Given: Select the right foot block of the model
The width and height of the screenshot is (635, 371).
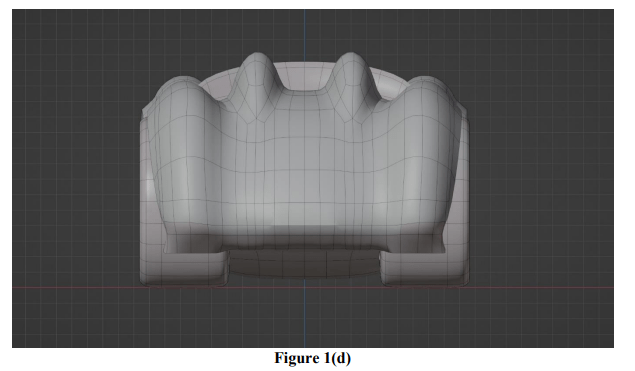Looking at the screenshot, I should click(x=424, y=268).
